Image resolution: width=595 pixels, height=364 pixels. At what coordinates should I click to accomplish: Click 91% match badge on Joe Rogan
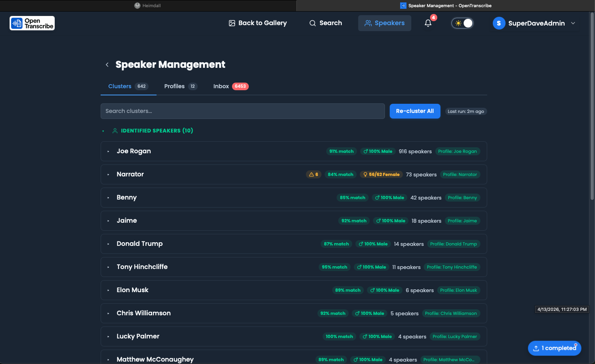[x=341, y=151]
